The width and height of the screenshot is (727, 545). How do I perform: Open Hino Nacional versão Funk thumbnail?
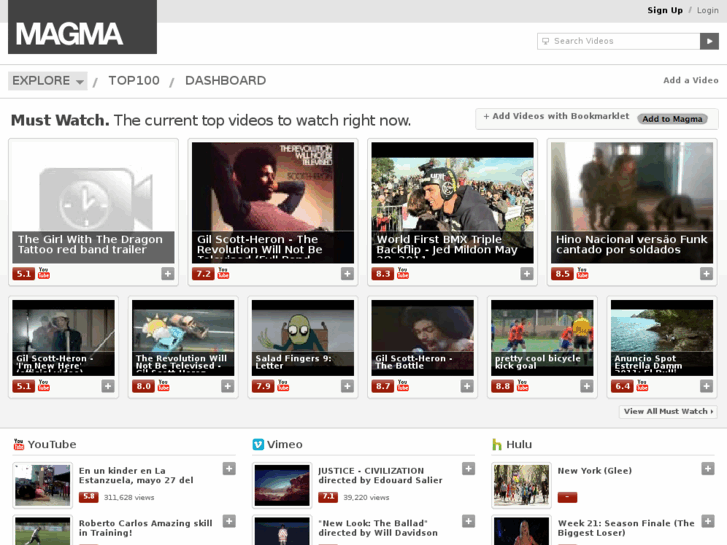pyautogui.click(x=631, y=203)
